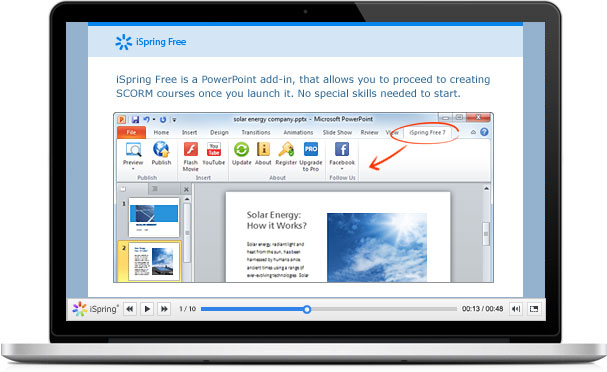Click the Save icon in quick access toolbar
The image size is (607, 372).
[135, 120]
